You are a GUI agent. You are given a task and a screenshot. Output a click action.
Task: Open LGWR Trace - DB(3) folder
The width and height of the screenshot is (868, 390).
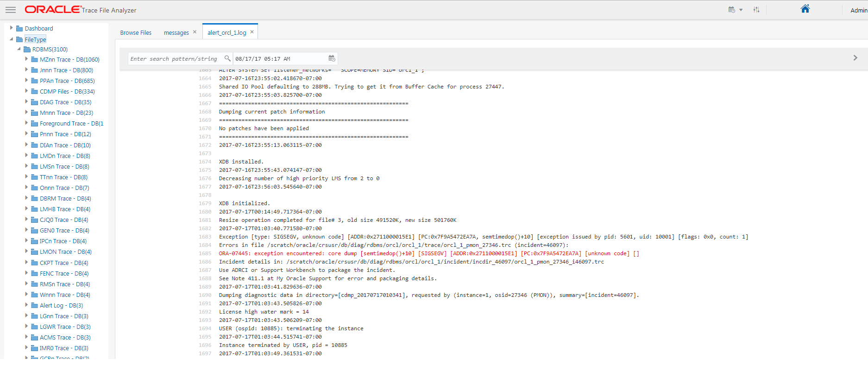coord(65,327)
